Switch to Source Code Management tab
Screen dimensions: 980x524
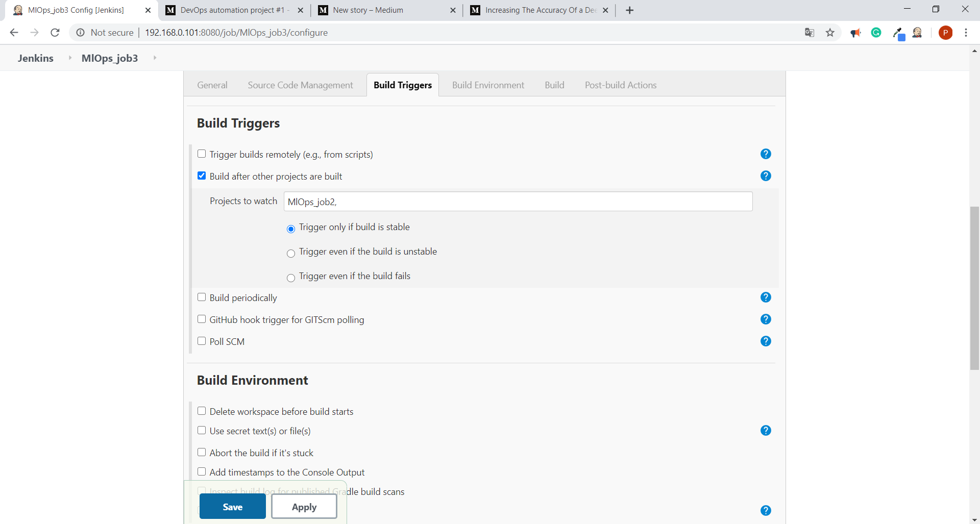point(300,85)
